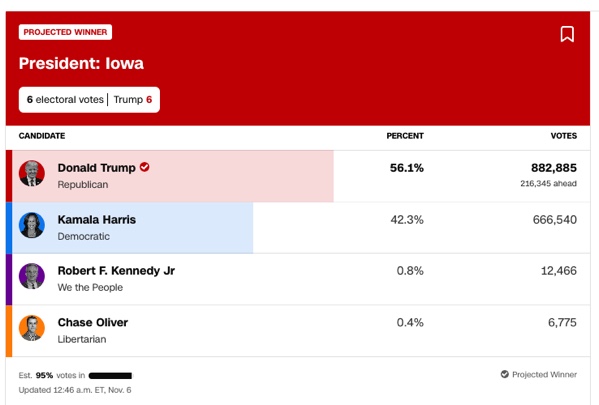Click the PERCENT column header
The height and width of the screenshot is (405, 599).
point(405,136)
